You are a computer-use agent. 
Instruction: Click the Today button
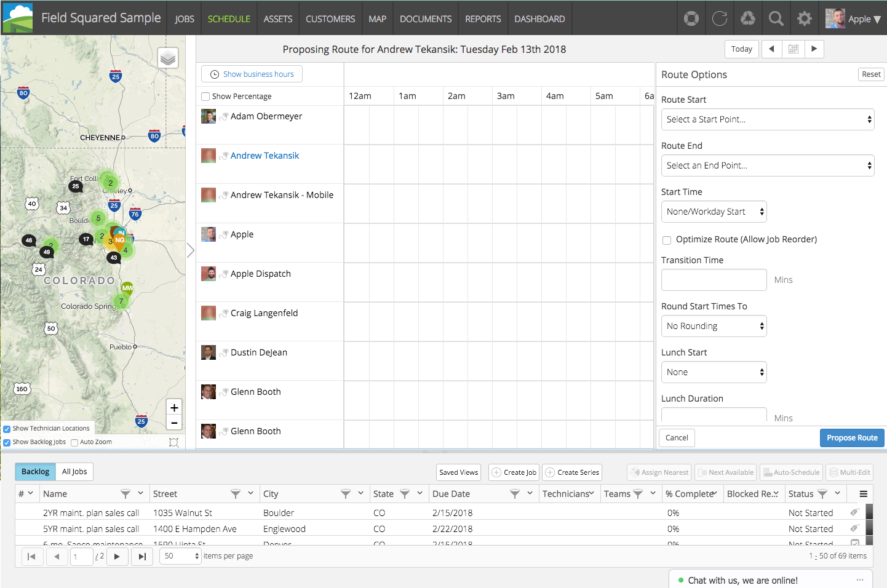(742, 49)
